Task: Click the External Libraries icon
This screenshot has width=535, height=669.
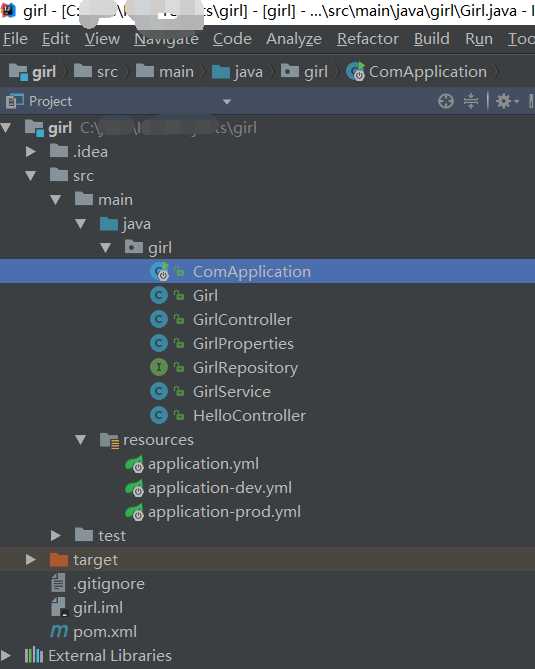Action: coord(34,655)
